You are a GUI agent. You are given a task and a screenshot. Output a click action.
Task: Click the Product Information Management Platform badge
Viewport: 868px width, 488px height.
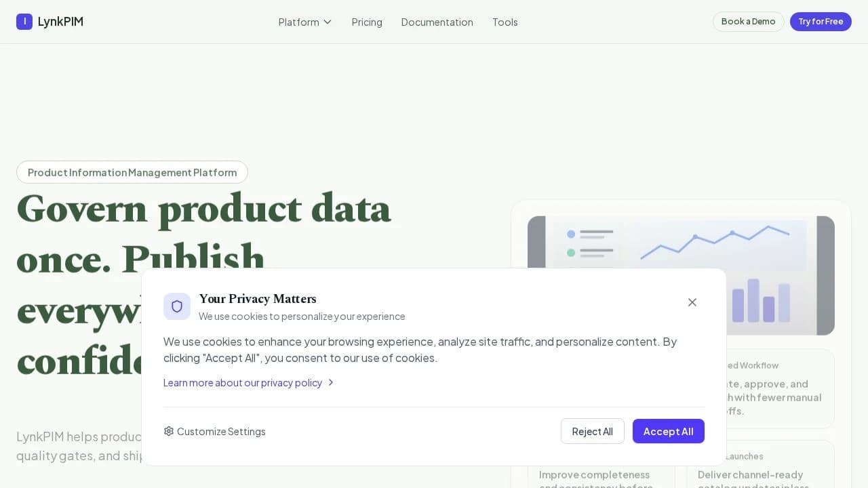coord(132,172)
